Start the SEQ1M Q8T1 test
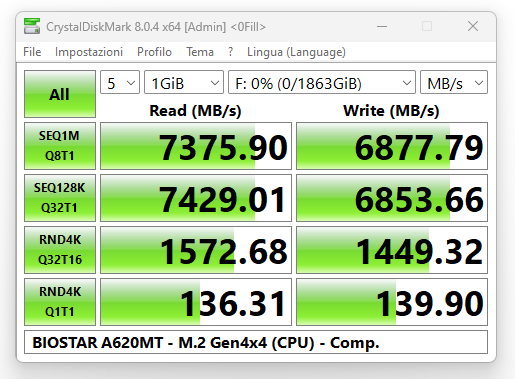 60,146
